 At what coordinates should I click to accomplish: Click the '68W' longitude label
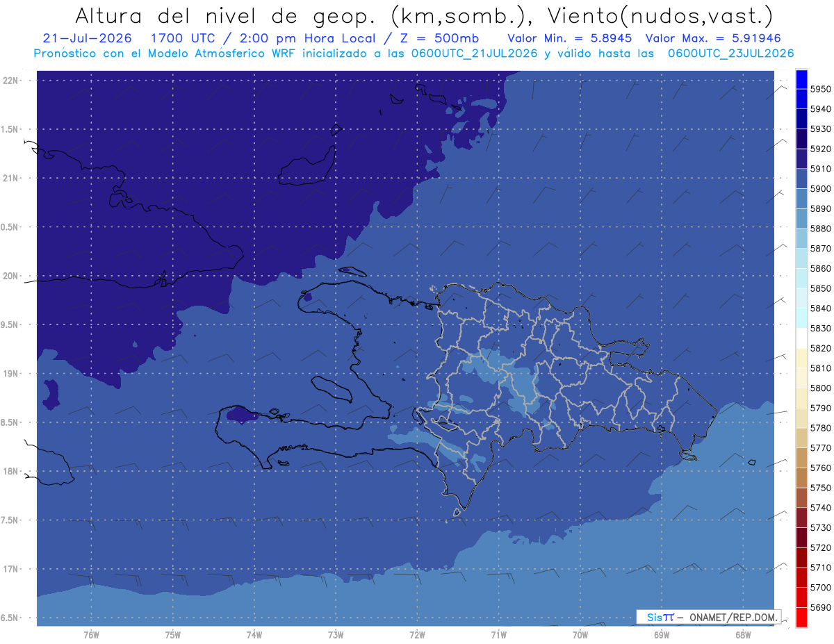[x=743, y=635]
